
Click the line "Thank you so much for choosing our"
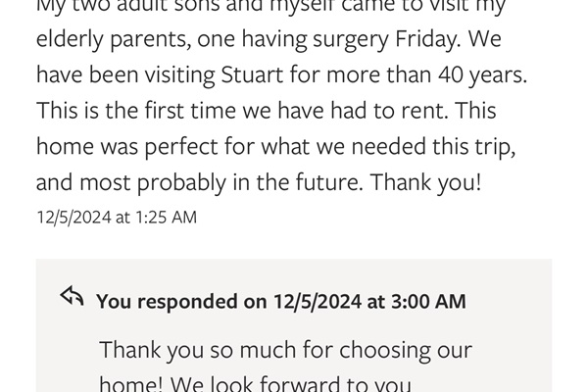tap(286, 350)
